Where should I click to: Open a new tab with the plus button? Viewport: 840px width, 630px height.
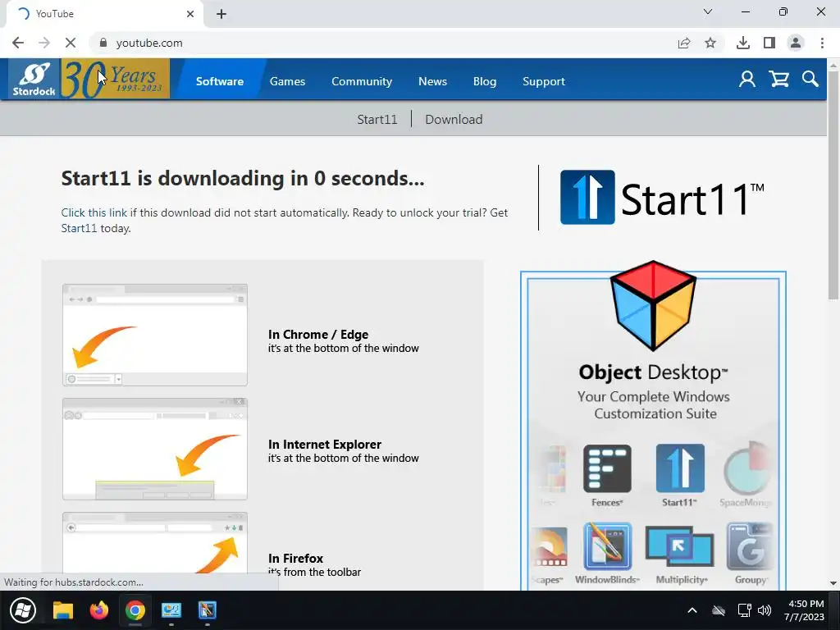[221, 14]
